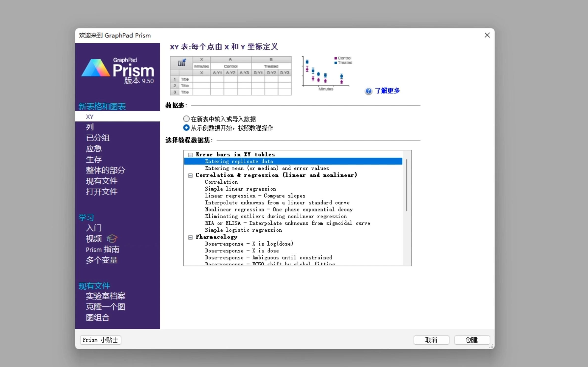Open the 了解更多 link
The height and width of the screenshot is (367, 588).
(x=387, y=91)
